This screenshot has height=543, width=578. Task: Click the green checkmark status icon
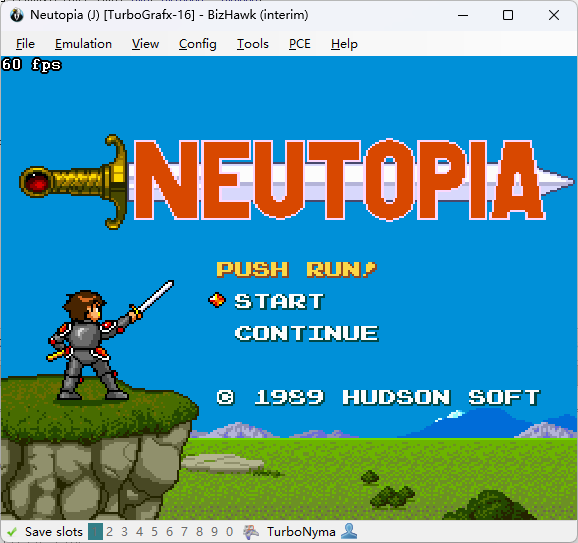12,532
